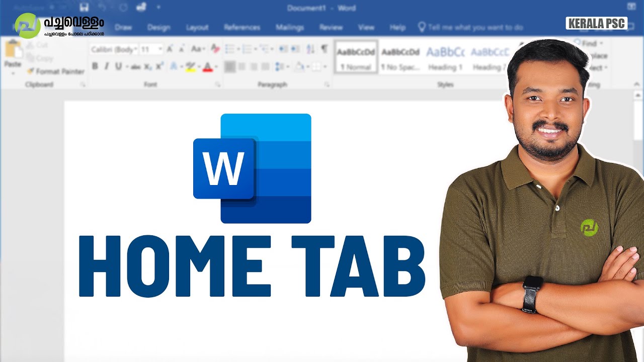Open the View tab
The height and width of the screenshot is (362, 644).
(x=366, y=28)
